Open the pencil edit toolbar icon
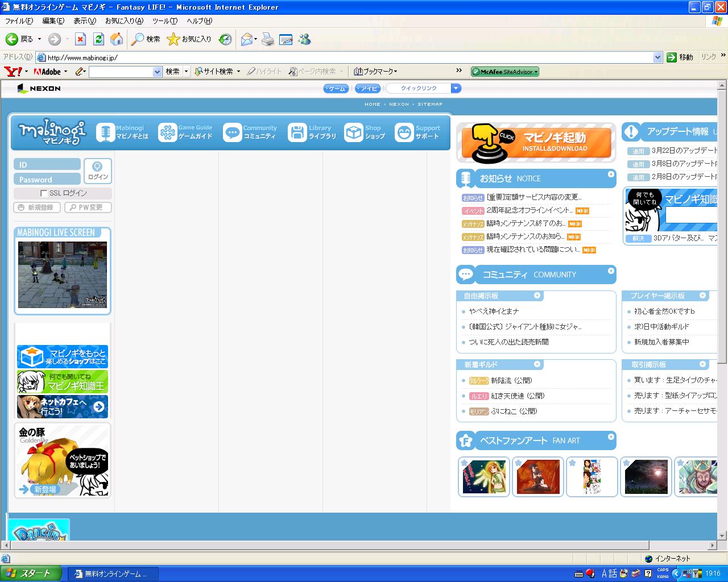The image size is (728, 582). point(79,72)
